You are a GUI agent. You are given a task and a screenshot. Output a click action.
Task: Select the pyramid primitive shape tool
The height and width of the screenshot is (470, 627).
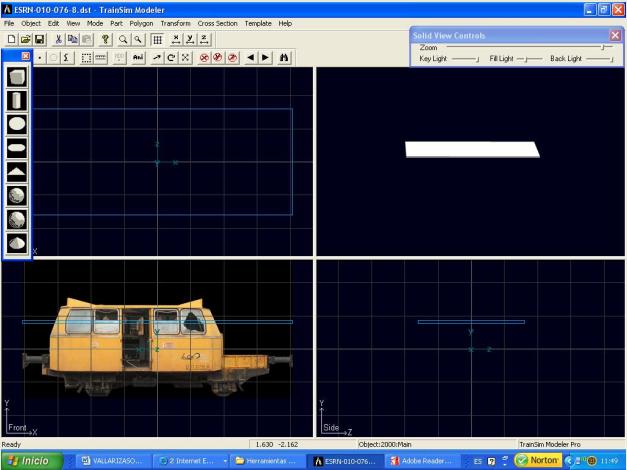point(18,171)
